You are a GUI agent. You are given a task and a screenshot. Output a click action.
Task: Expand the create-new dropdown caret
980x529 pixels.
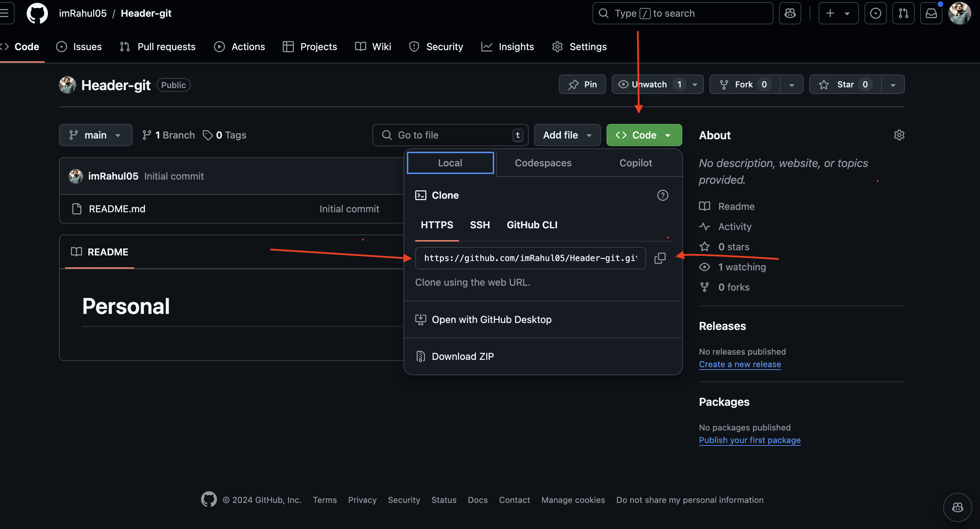tap(847, 13)
